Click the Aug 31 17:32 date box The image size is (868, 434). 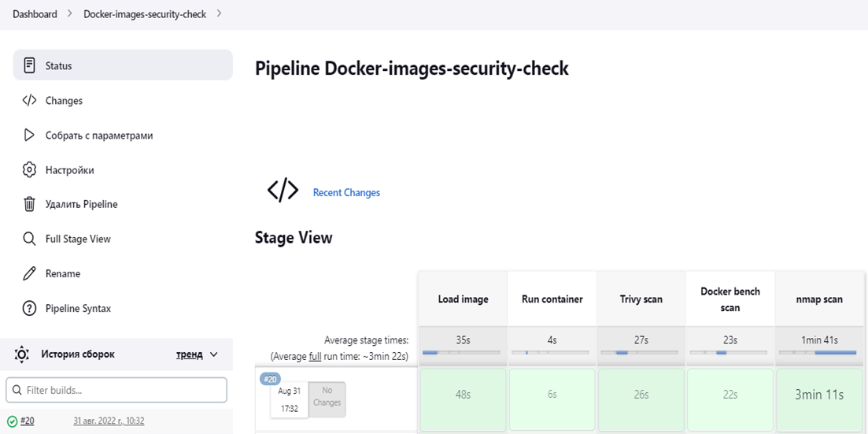(x=289, y=399)
